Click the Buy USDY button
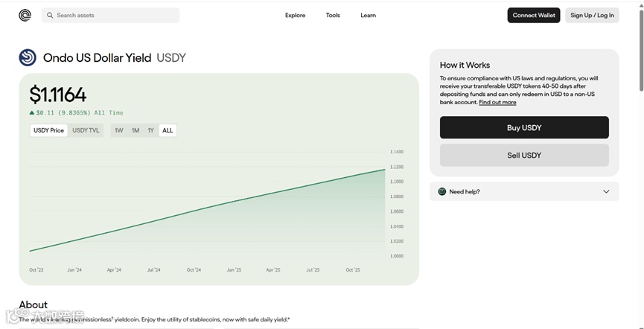Screen dimensions: 644x329 tap(524, 128)
